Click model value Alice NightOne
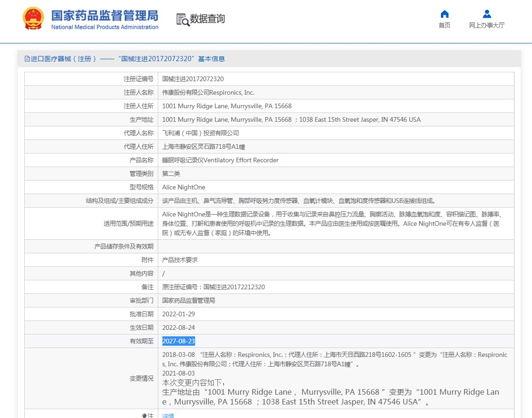Viewport: 532px width, 418px height. point(183,187)
